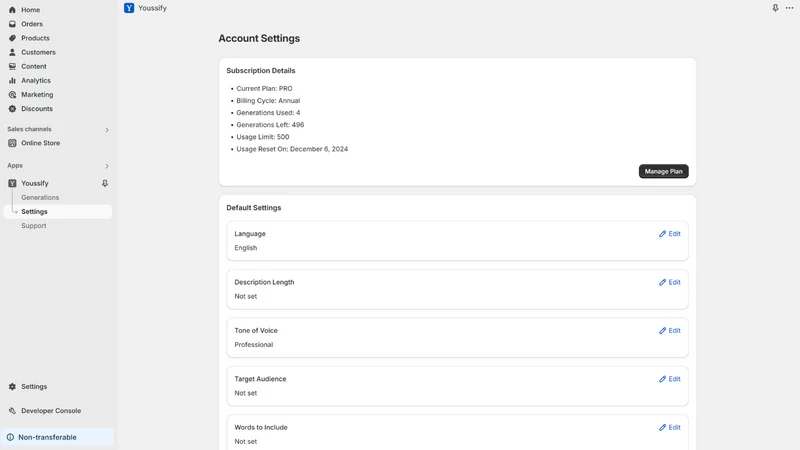
Task: Click the Content icon in sidebar
Action: coord(12,66)
